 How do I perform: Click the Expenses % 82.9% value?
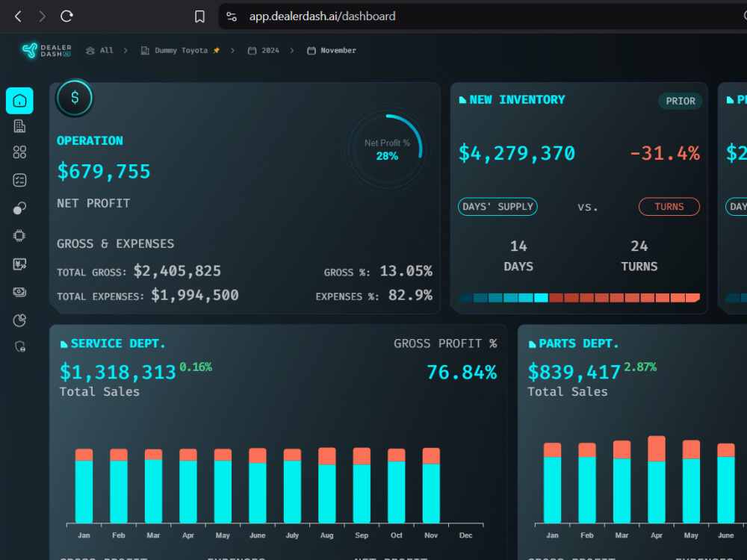pyautogui.click(x=410, y=295)
